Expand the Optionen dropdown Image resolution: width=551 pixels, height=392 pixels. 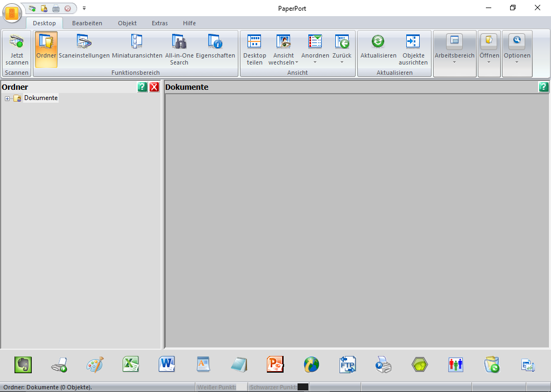coord(517,49)
